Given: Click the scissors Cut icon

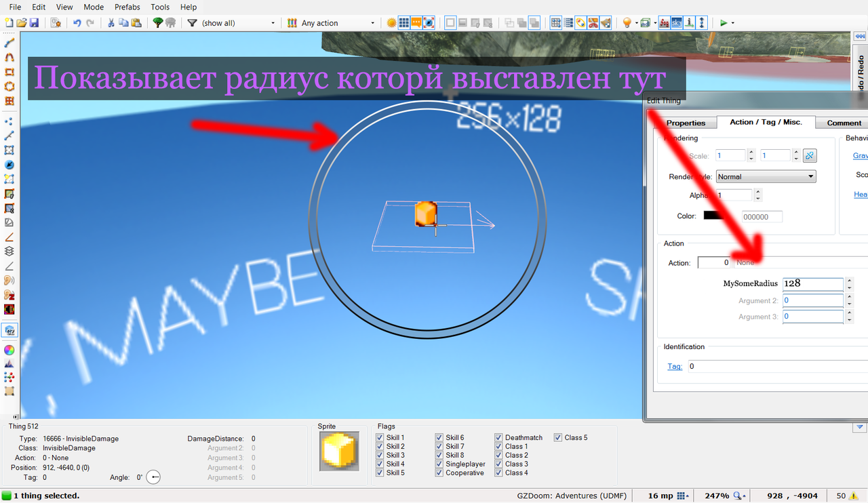Looking at the screenshot, I should click(x=111, y=22).
